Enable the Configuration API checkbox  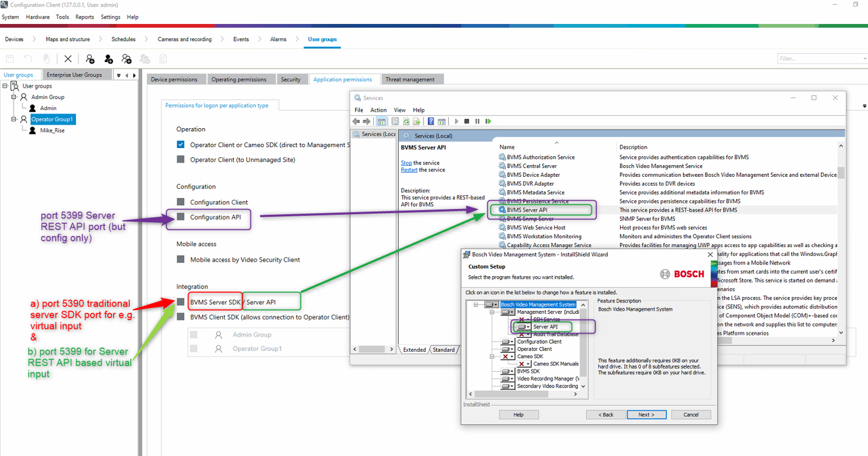click(181, 217)
